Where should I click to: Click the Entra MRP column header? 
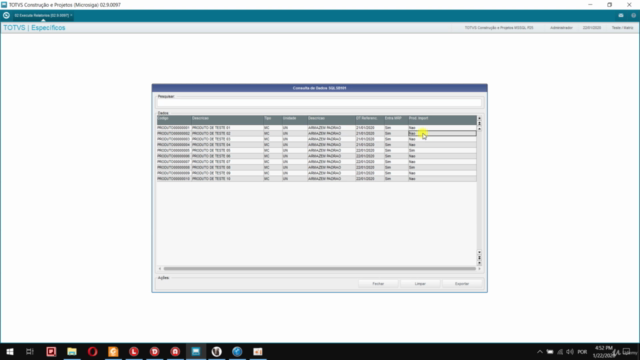click(396, 120)
